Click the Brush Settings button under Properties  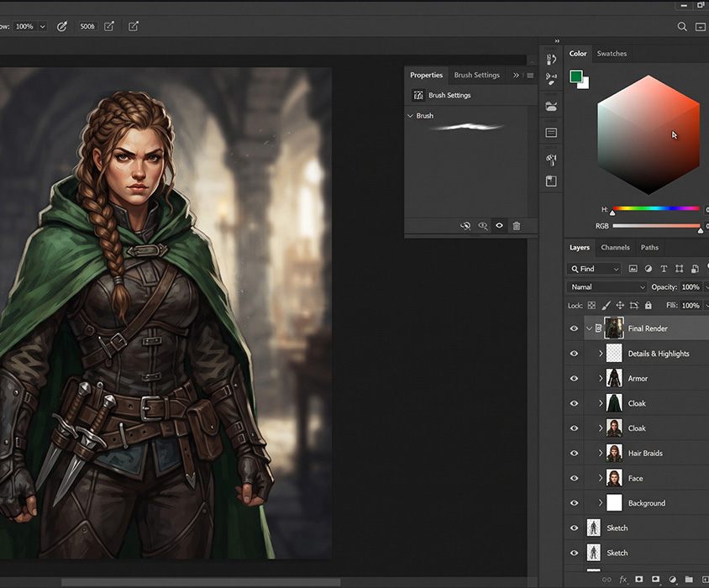coord(442,95)
